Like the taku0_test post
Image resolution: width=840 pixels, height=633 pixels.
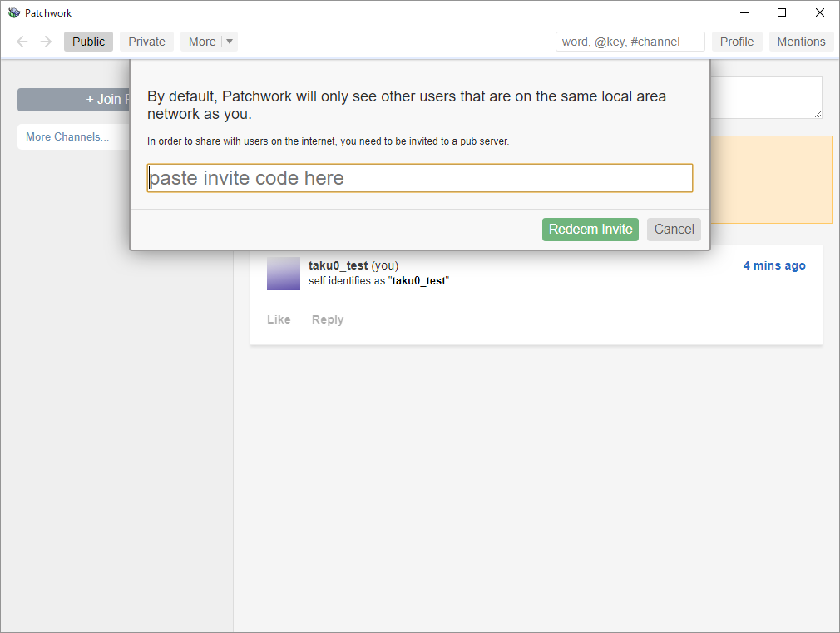click(x=279, y=319)
